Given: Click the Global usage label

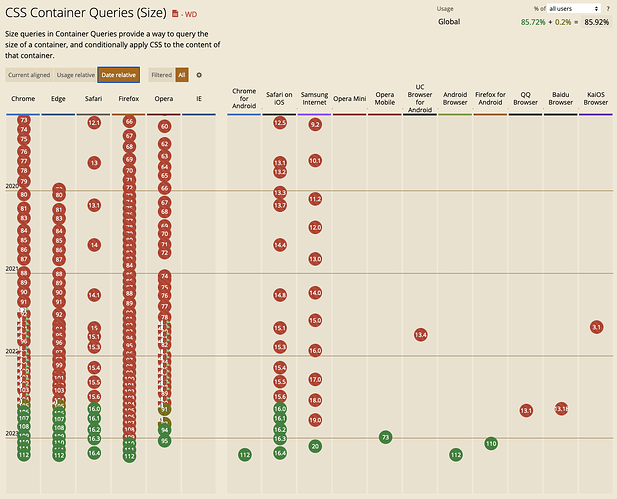Looking at the screenshot, I should coord(449,22).
